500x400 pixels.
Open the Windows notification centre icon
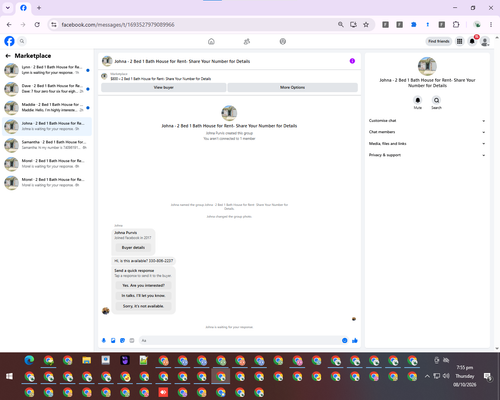pyautogui.click(x=488, y=376)
